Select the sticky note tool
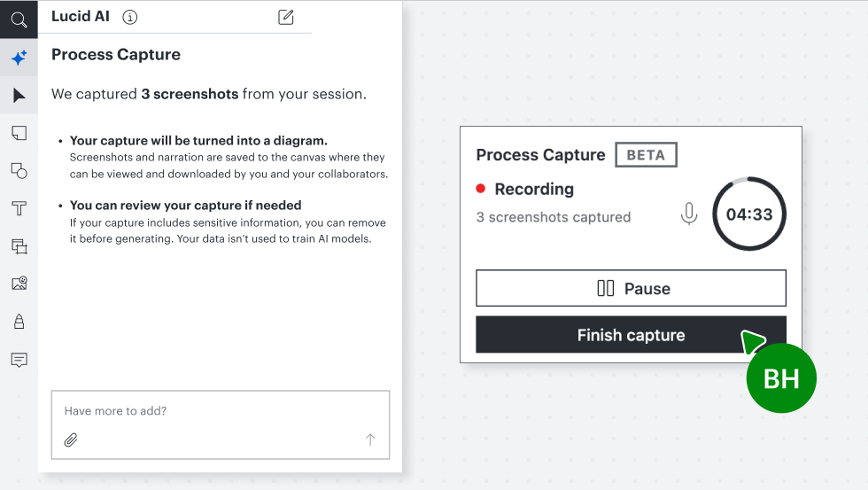 click(19, 133)
